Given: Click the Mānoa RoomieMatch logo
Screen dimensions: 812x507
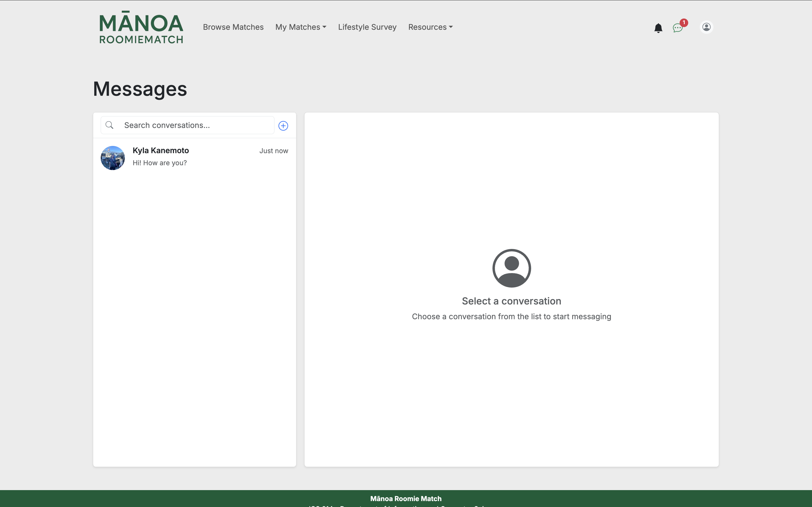Looking at the screenshot, I should click(141, 27).
